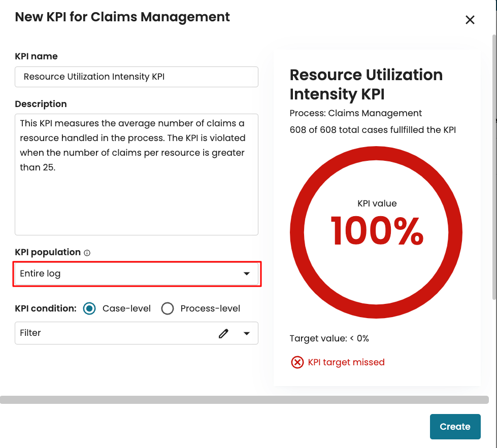Viewport: 497px width, 448px height.
Task: Close the New KPI dialog
Action: click(470, 20)
